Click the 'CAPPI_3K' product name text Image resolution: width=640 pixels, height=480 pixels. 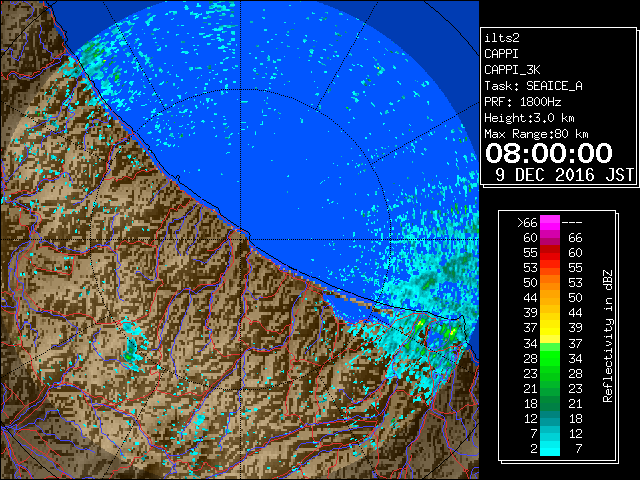tap(512, 70)
